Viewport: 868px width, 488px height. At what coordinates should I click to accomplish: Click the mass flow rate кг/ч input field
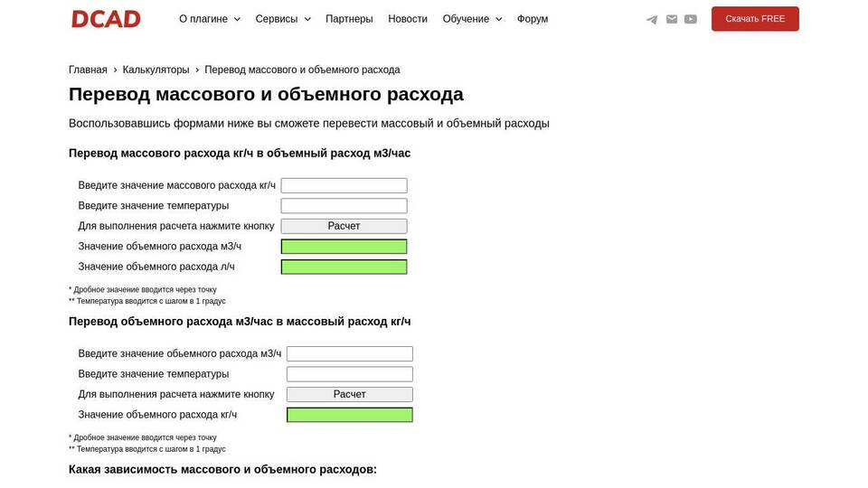[x=344, y=185]
